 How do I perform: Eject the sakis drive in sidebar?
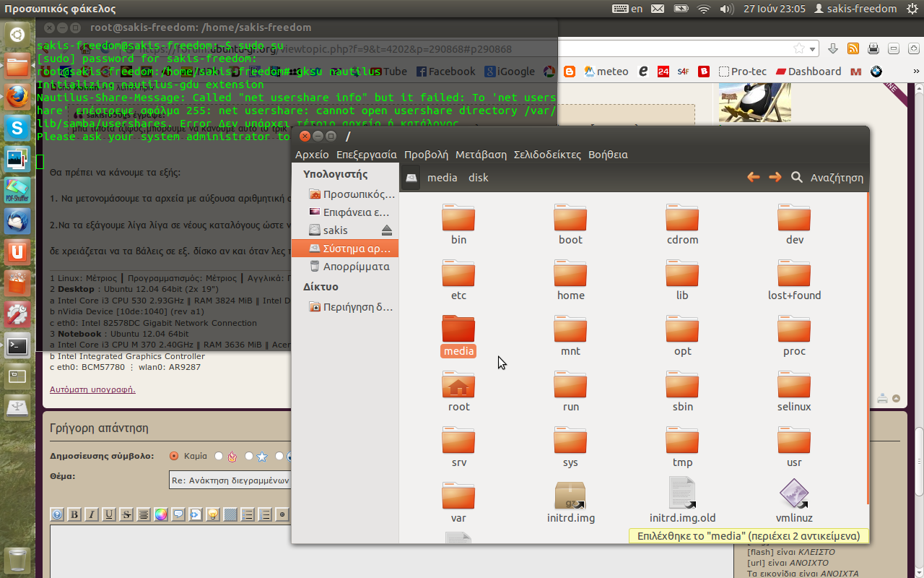386,230
